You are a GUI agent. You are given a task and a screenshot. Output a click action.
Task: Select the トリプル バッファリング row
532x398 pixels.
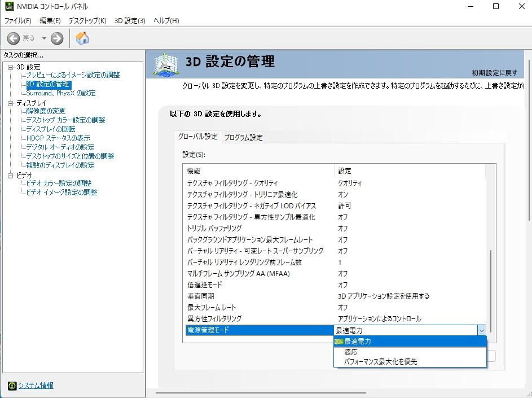(x=336, y=228)
